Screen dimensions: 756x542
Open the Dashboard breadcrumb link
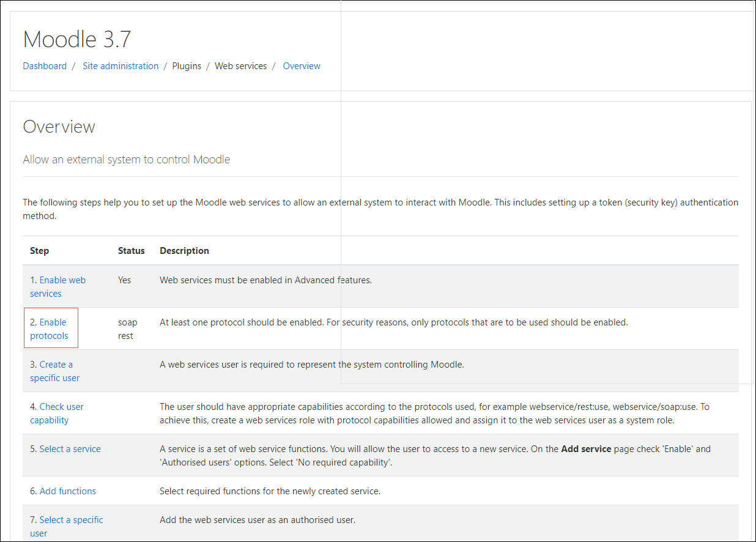pos(45,66)
